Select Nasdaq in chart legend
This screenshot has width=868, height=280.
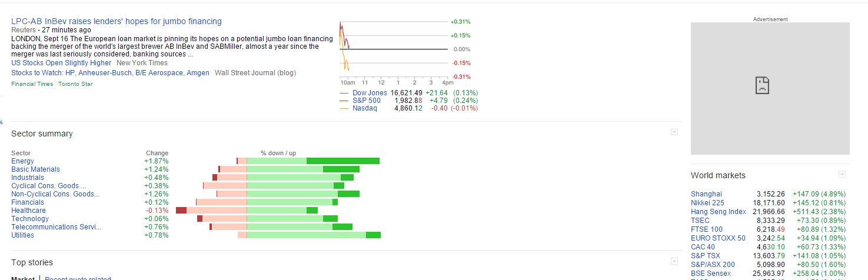coord(364,108)
